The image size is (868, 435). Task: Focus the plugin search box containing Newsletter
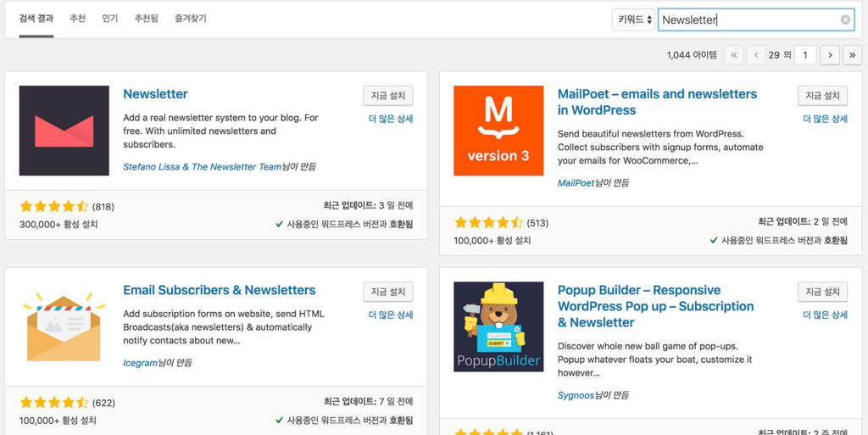(746, 20)
